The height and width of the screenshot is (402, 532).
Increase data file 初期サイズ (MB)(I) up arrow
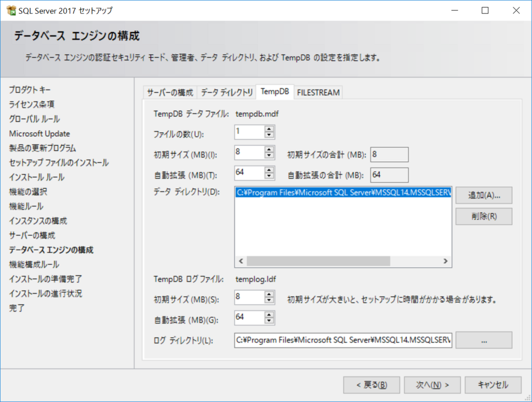[269, 149]
